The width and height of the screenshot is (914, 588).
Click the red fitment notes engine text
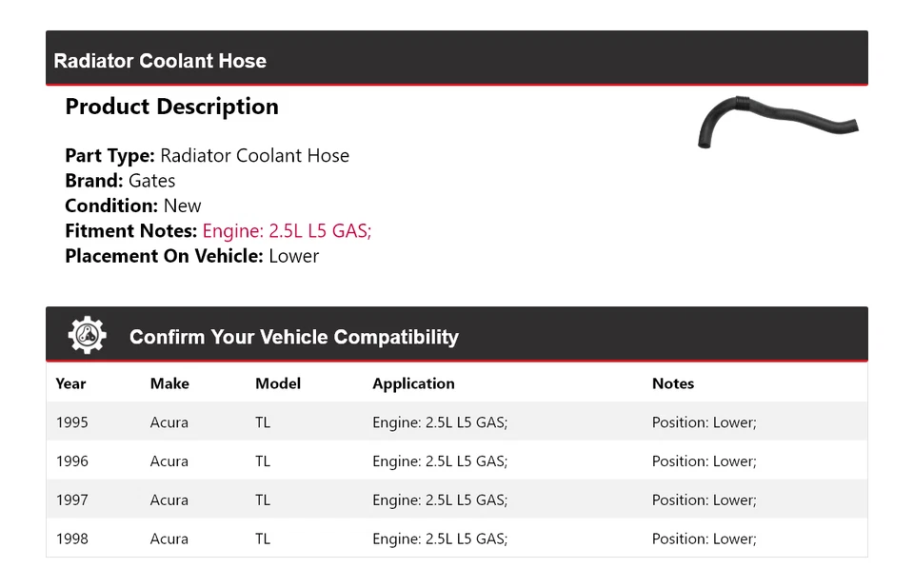point(287,231)
